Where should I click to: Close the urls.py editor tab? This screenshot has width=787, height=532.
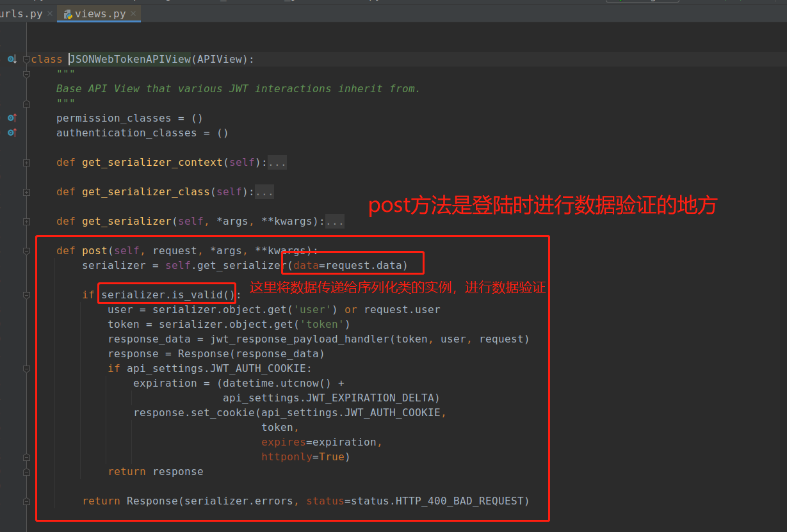[x=50, y=13]
